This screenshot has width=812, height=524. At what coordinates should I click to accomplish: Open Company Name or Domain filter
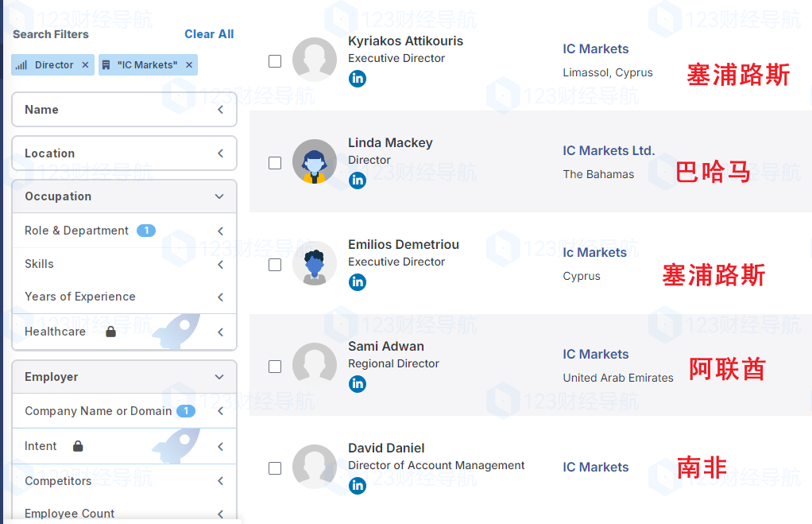pyautogui.click(x=124, y=411)
